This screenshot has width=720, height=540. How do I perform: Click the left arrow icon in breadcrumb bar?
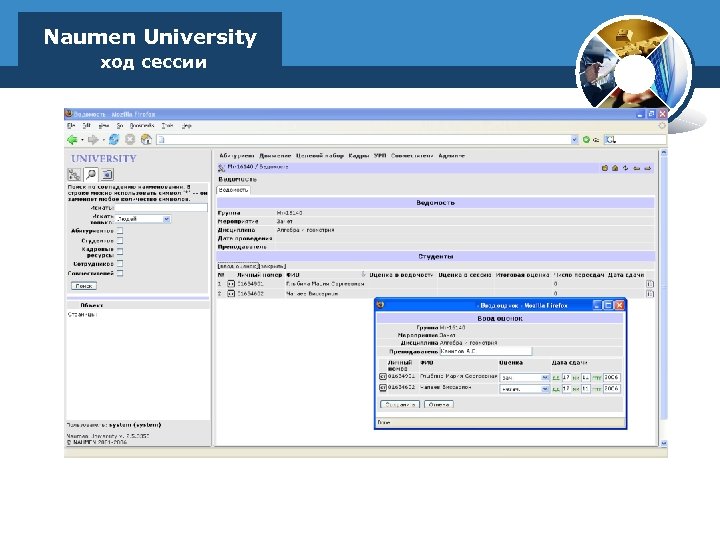637,168
